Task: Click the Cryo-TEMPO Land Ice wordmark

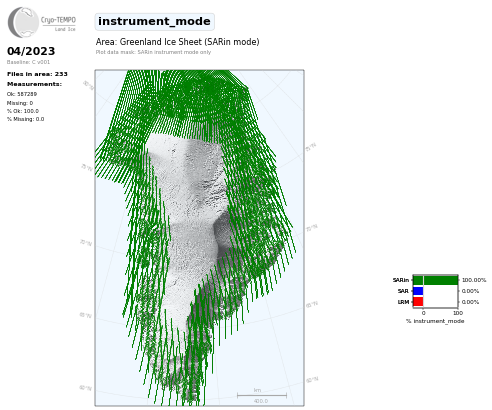Action: [x=58, y=23]
